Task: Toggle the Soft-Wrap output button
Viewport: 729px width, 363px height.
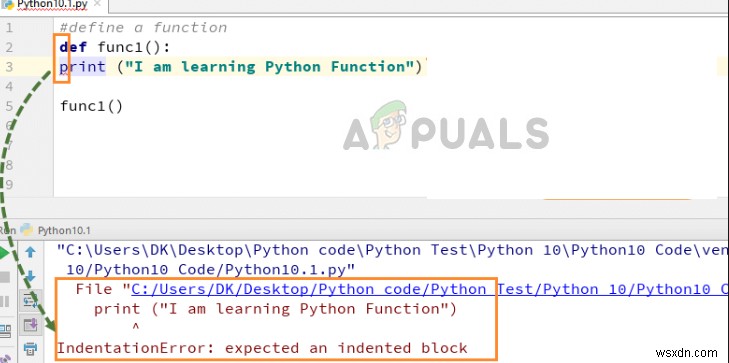Action: tap(31, 300)
